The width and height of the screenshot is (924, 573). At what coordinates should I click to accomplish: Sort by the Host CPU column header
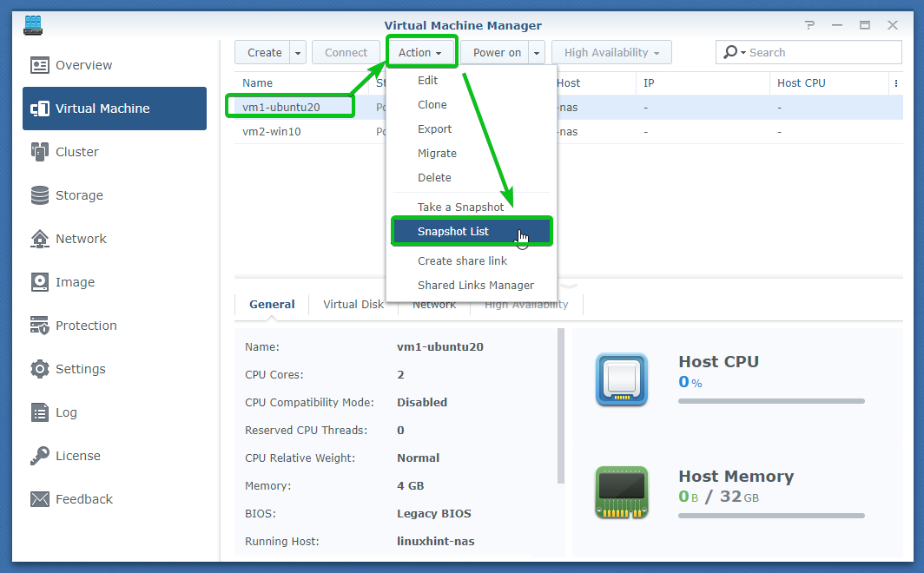pos(829,83)
